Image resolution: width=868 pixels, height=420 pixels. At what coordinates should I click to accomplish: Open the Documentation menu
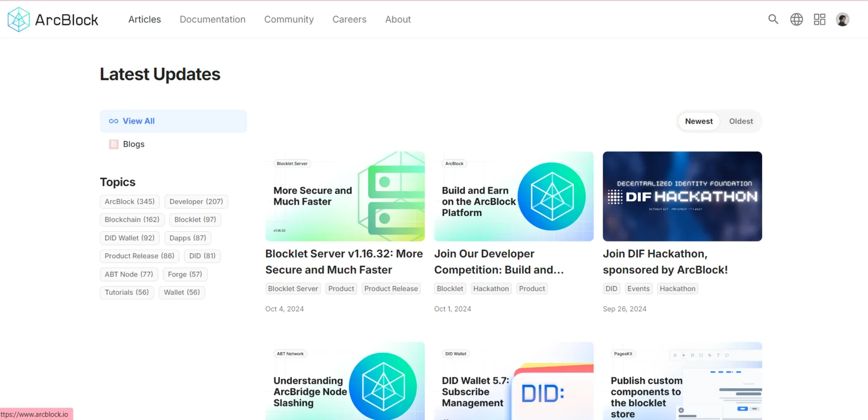213,20
